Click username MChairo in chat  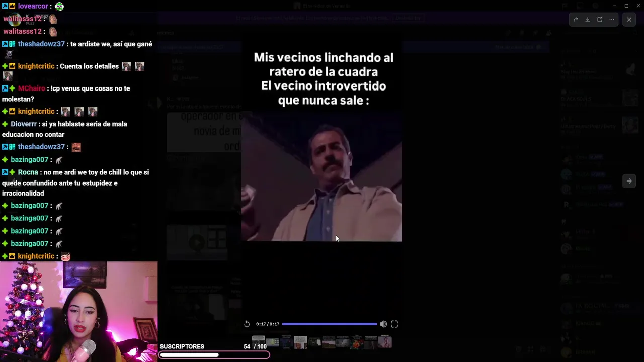(x=31, y=88)
